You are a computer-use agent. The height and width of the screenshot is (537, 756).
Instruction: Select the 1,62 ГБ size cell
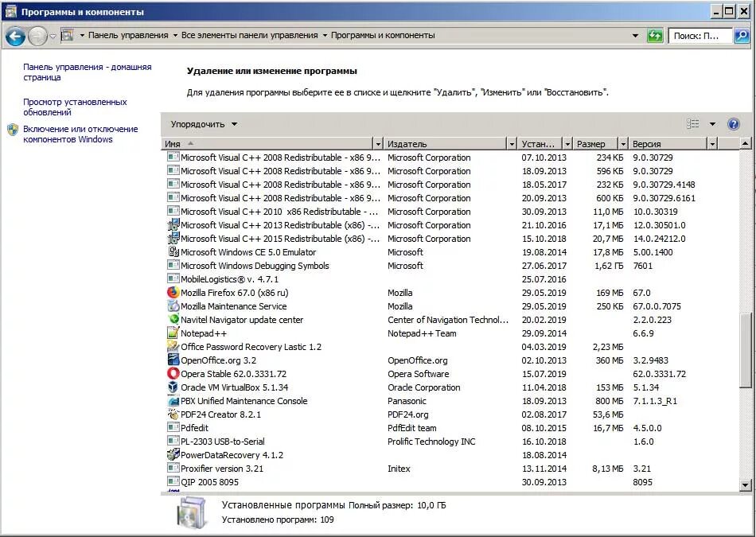coord(609,266)
